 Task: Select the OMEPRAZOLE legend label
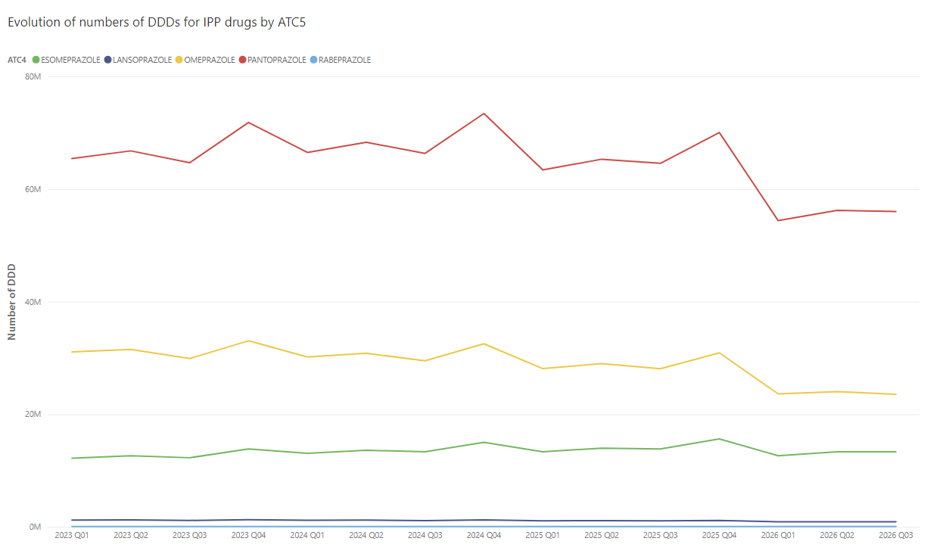[210, 60]
